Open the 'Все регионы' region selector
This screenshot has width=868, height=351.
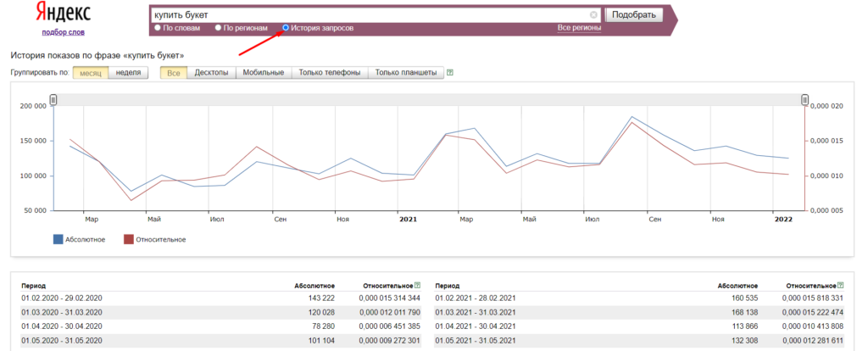click(579, 28)
